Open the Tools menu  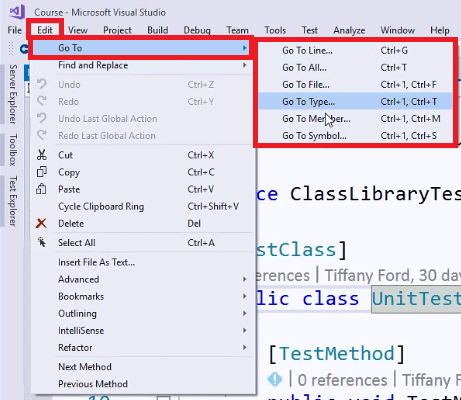(275, 30)
